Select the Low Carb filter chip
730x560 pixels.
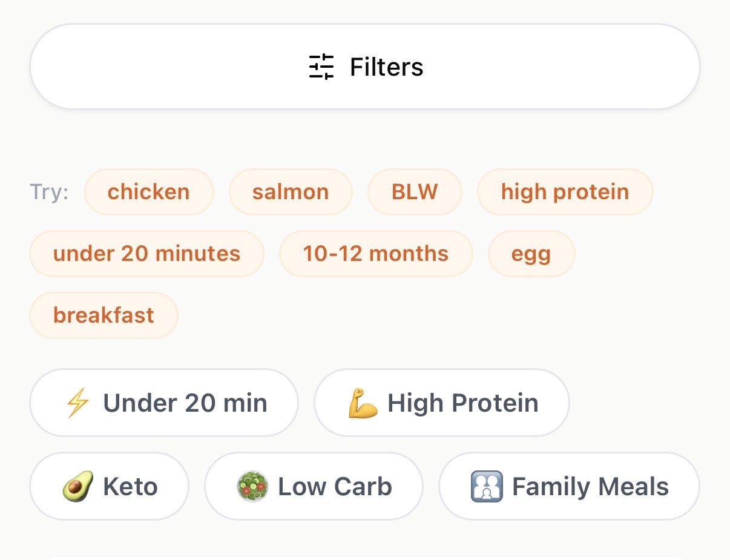[314, 486]
